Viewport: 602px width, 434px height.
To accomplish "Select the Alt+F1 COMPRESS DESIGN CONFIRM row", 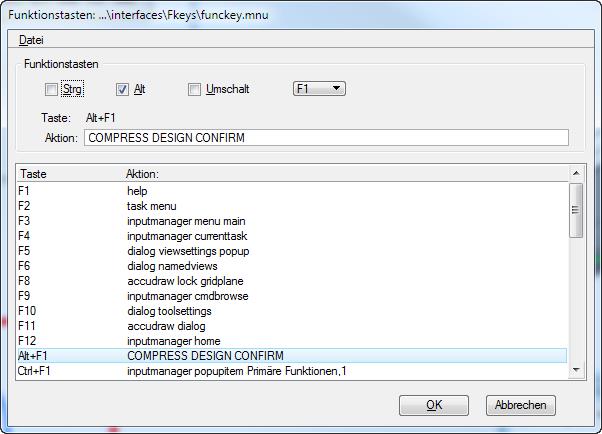I will coord(292,356).
